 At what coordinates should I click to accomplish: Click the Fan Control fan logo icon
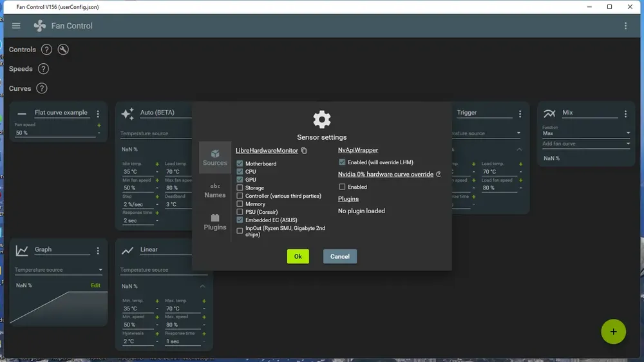point(40,26)
